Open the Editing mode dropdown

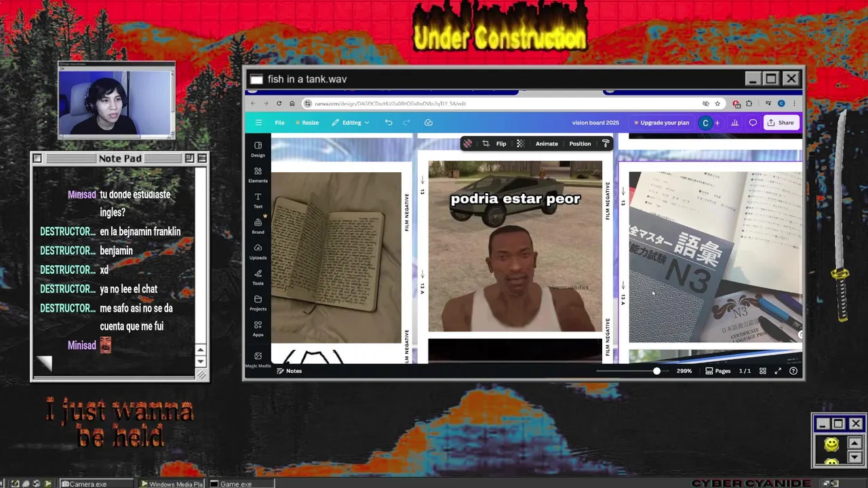pos(351,123)
